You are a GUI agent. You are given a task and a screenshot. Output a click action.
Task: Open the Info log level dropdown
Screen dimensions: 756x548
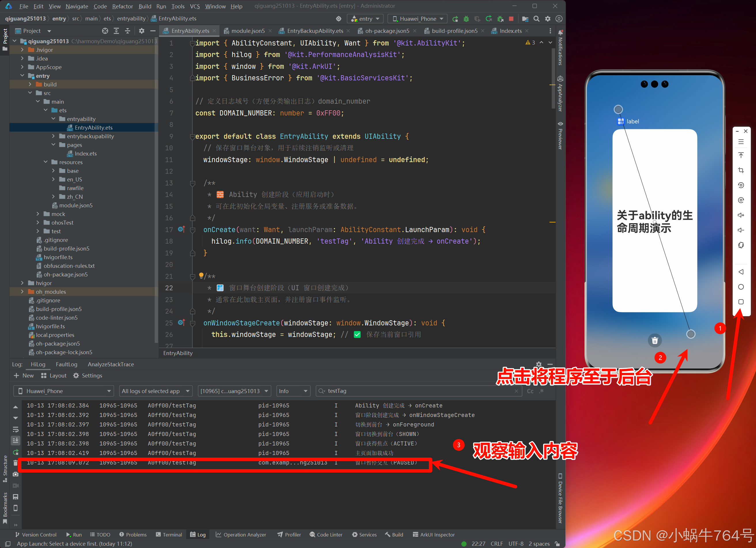point(293,391)
